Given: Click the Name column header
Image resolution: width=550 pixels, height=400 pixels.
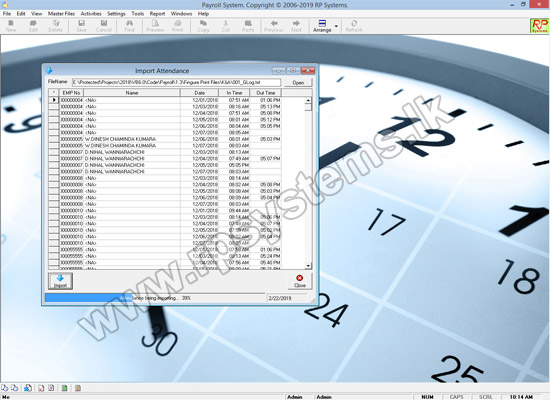Looking at the screenshot, I should click(x=132, y=93).
